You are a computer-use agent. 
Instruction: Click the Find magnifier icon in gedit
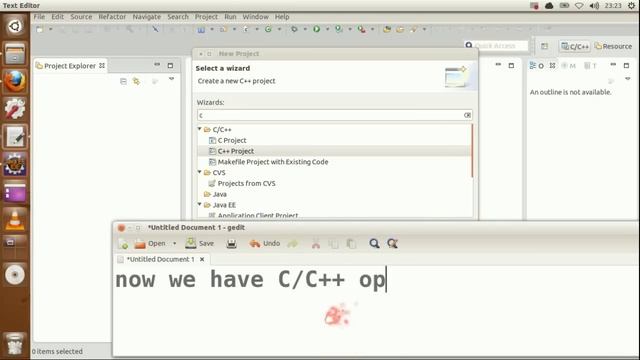pyautogui.click(x=374, y=244)
